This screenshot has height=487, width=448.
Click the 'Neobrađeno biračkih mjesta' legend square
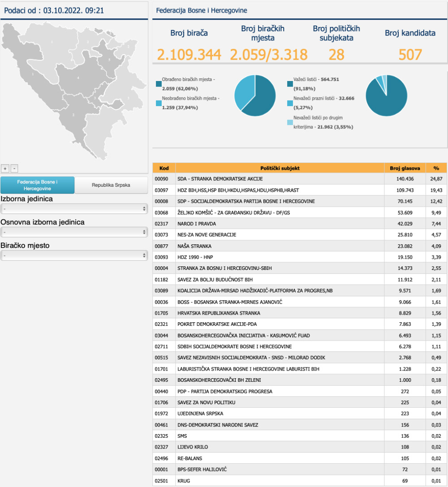point(159,103)
